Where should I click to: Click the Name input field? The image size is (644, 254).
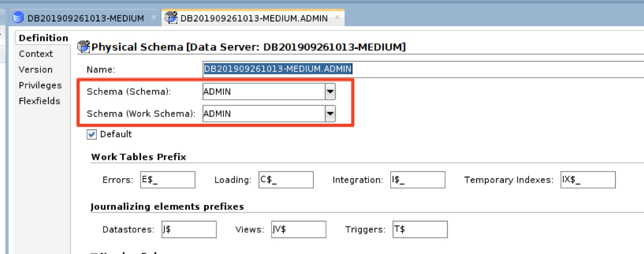(423, 69)
